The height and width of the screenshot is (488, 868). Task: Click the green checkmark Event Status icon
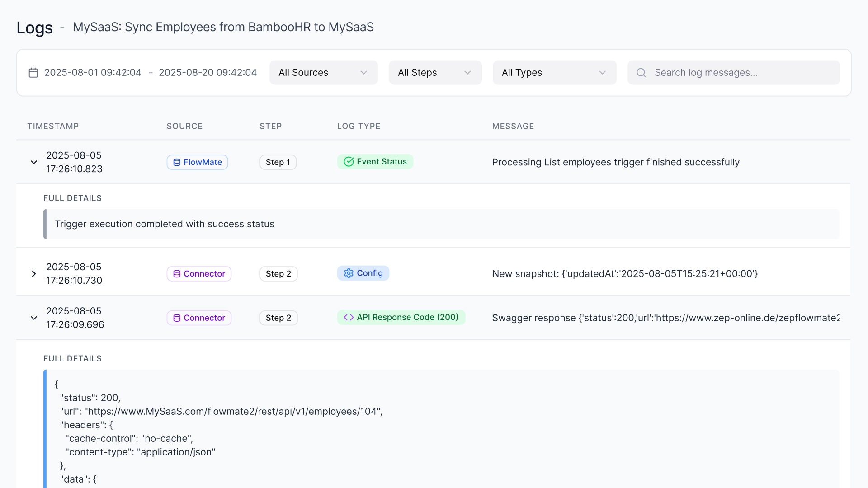point(348,162)
